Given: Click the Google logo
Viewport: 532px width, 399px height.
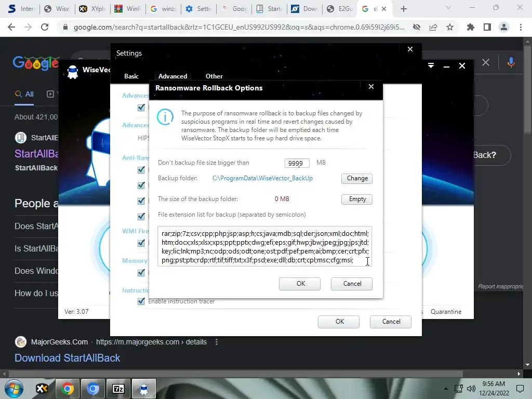Looking at the screenshot, I should click(x=36, y=63).
